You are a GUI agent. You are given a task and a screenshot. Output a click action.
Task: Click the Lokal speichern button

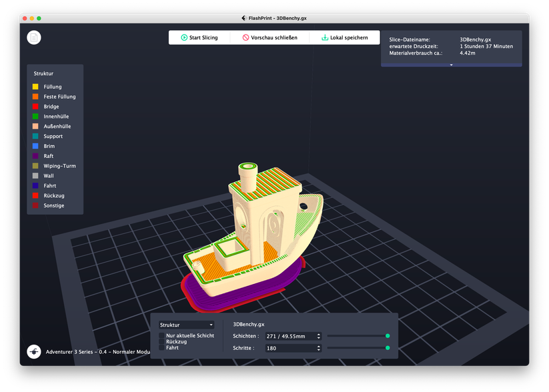point(344,38)
